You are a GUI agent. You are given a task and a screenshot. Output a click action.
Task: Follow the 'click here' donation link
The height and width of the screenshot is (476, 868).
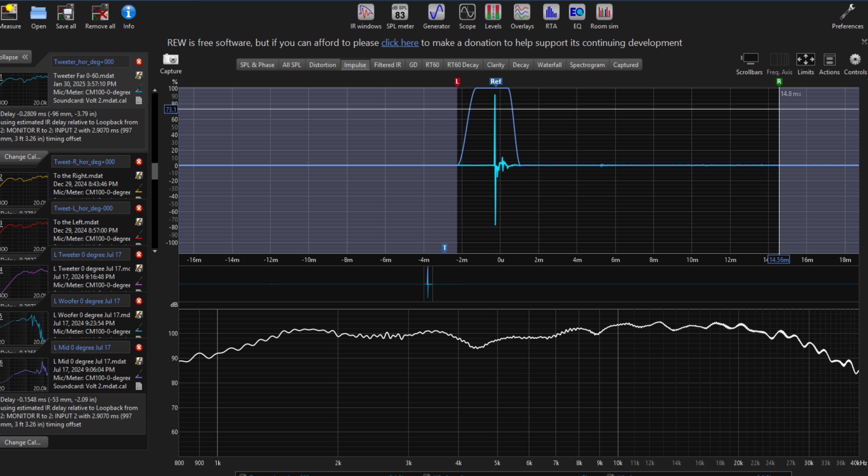click(x=400, y=43)
